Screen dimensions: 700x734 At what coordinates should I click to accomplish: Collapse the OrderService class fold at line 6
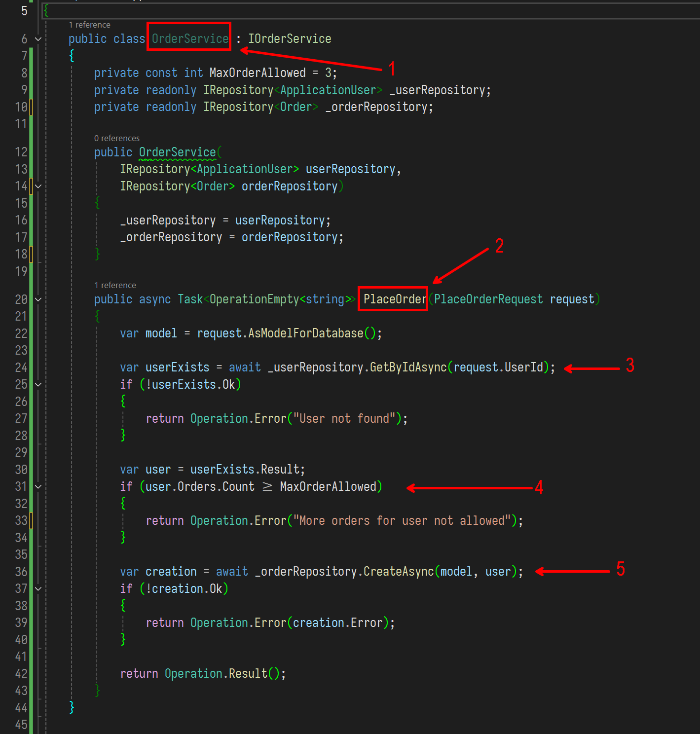pyautogui.click(x=38, y=39)
